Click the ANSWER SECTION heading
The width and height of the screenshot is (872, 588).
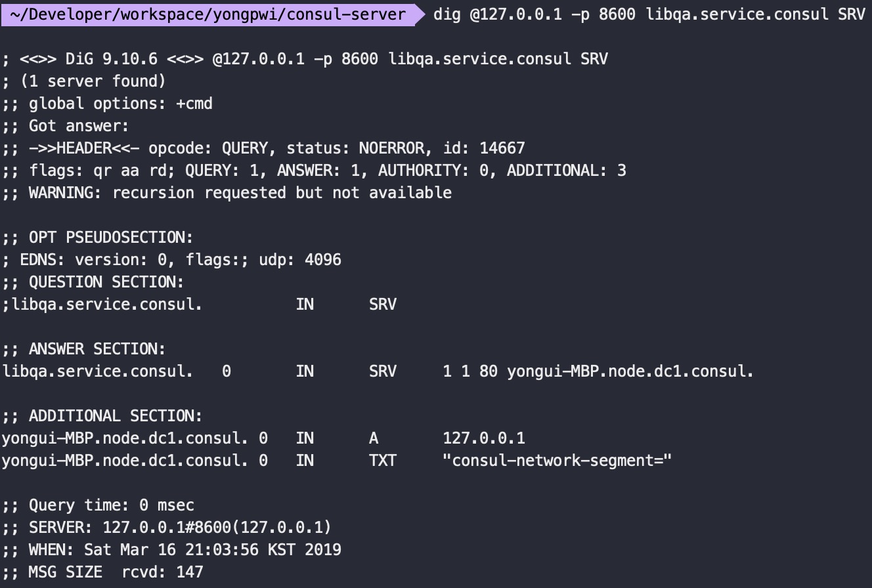tap(84, 349)
